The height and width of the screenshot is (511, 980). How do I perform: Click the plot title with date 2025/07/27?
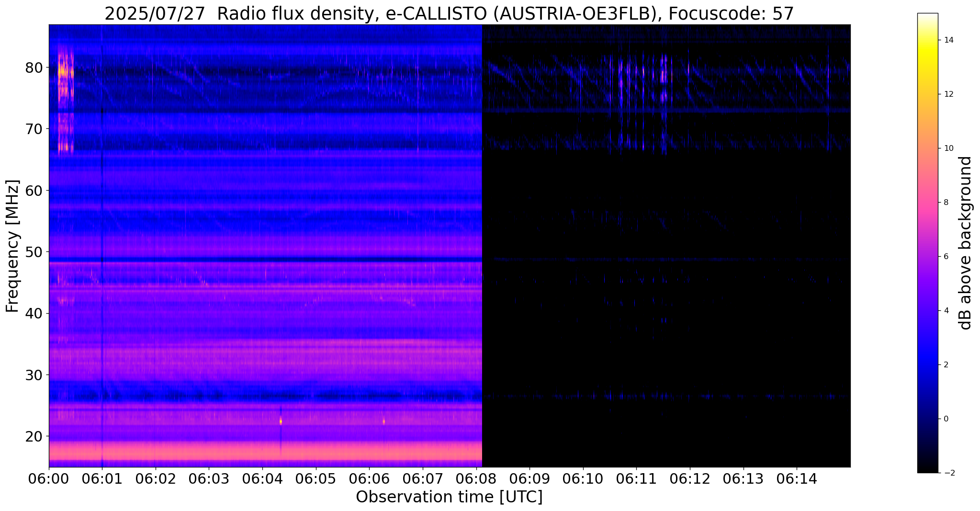449,13
